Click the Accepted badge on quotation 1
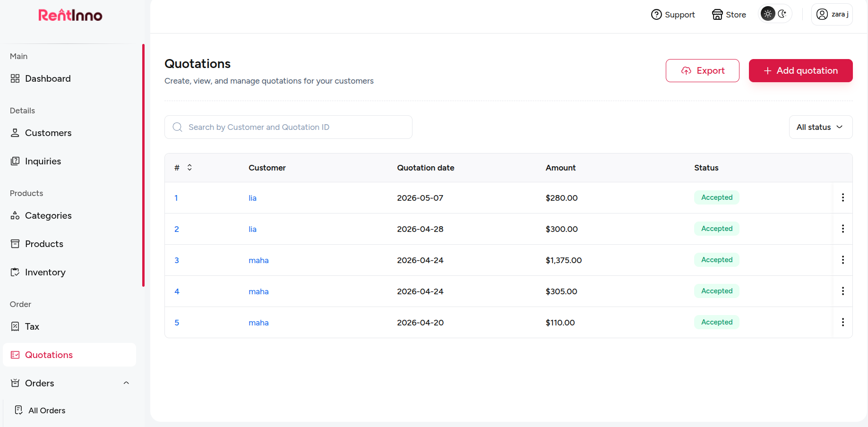868x427 pixels. 717,197
